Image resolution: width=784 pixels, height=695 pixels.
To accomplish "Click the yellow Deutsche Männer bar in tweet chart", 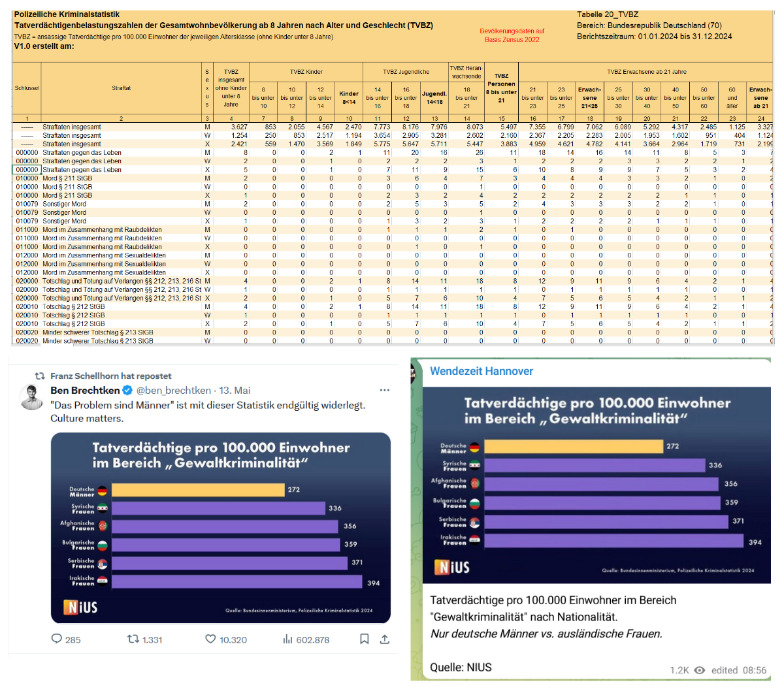I will click(198, 490).
